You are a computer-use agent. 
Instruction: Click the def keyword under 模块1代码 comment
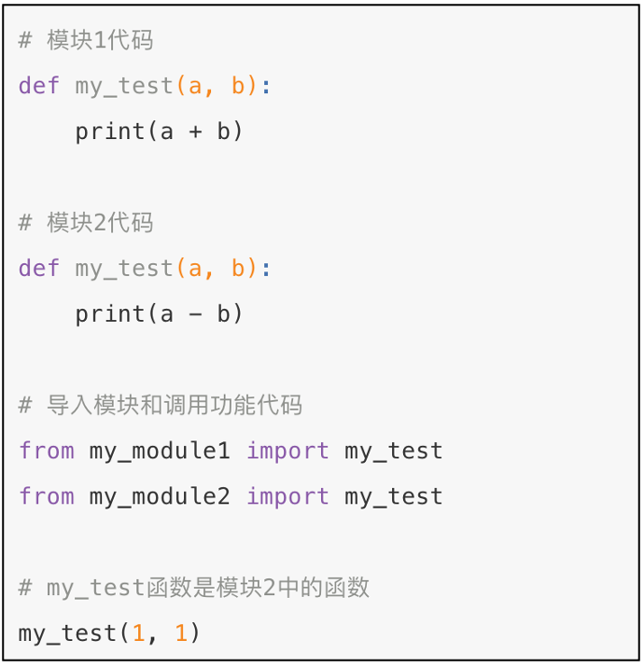[39, 86]
